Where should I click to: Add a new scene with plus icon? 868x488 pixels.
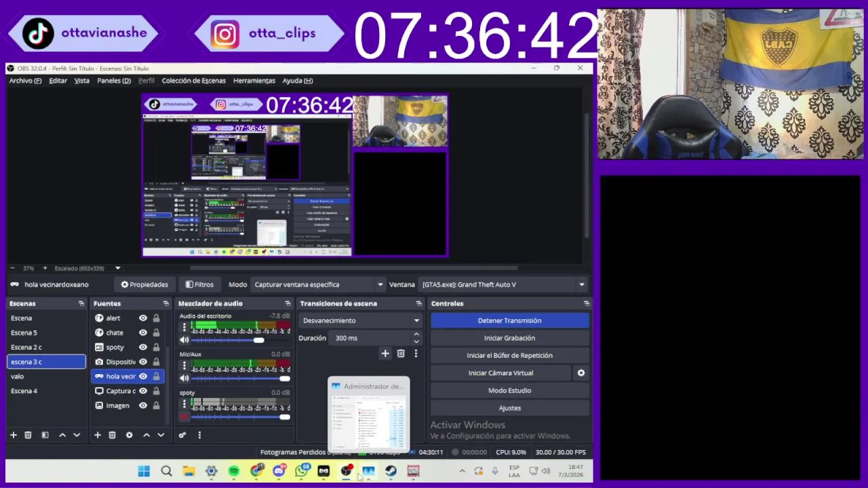[x=13, y=435]
